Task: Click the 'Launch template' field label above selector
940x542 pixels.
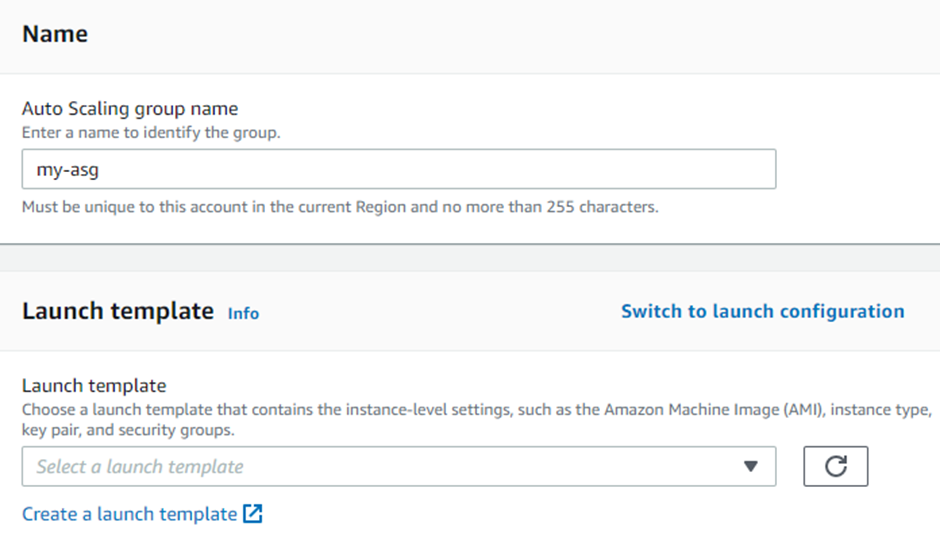Action: [94, 385]
